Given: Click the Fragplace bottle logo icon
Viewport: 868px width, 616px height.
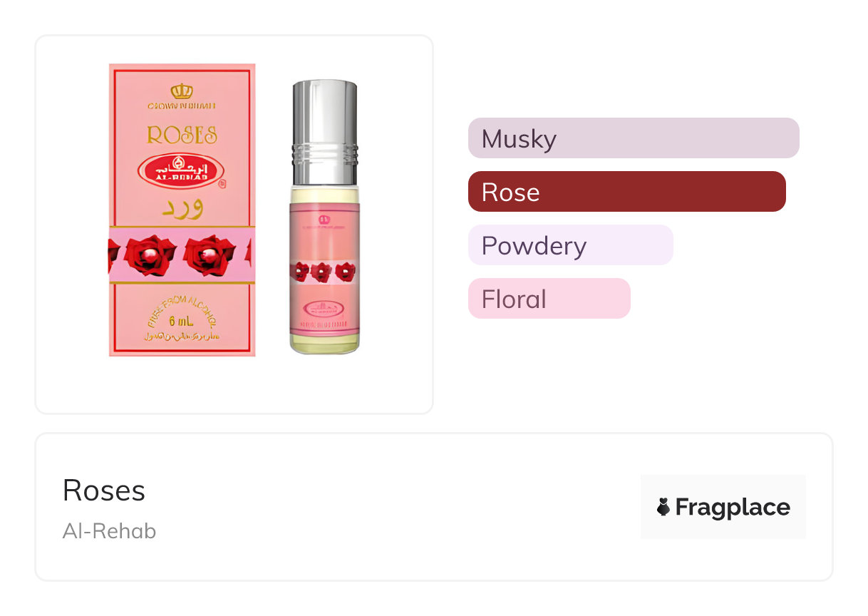Looking at the screenshot, I should (x=663, y=507).
